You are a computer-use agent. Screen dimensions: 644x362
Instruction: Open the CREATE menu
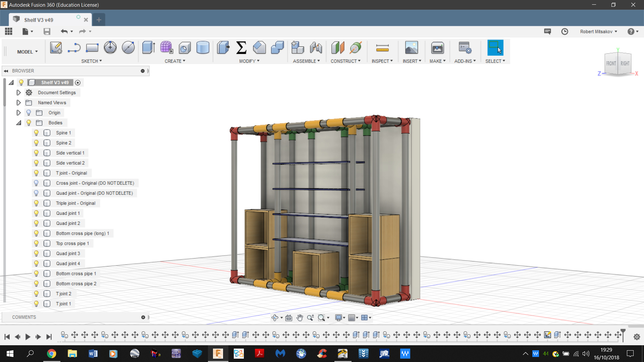[x=175, y=61]
